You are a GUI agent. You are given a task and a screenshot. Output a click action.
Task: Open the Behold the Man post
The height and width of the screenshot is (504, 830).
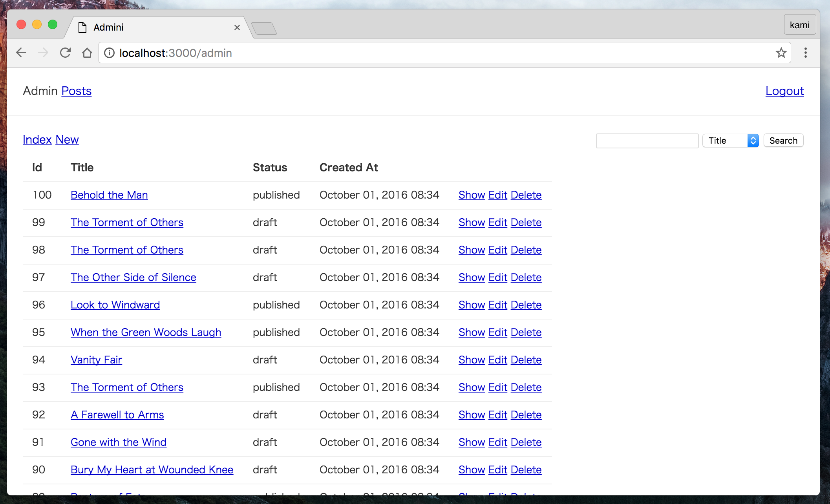pos(109,195)
